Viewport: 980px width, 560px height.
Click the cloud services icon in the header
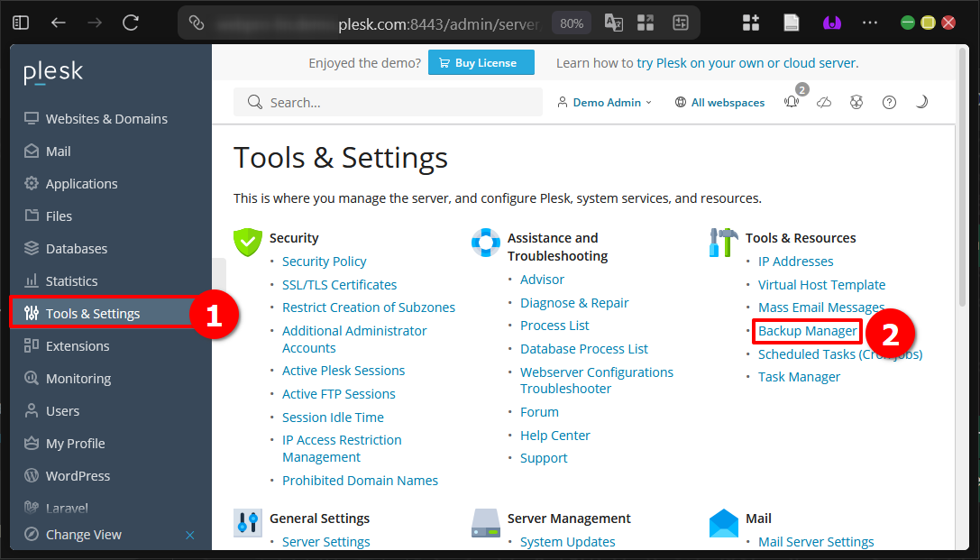[x=824, y=102]
